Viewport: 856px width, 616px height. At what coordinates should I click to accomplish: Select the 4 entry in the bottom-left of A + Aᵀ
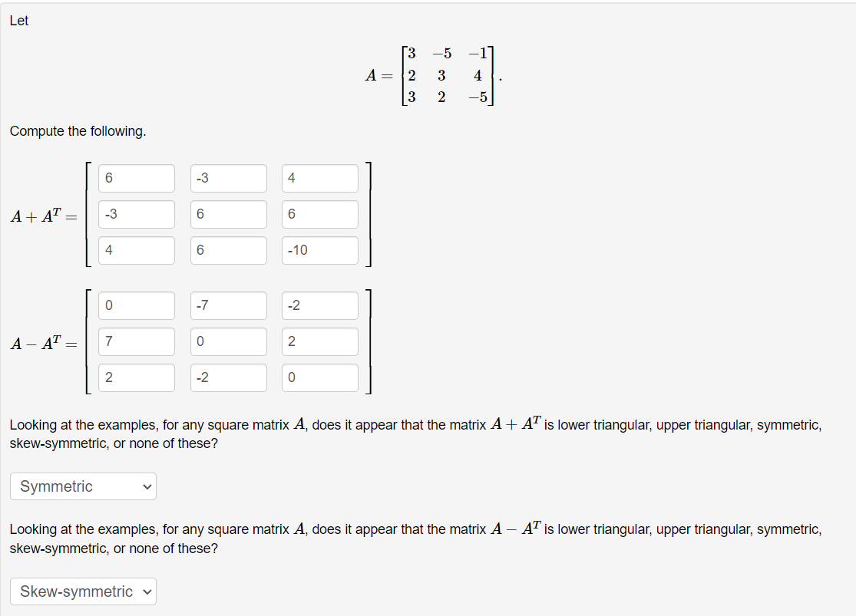click(x=136, y=250)
